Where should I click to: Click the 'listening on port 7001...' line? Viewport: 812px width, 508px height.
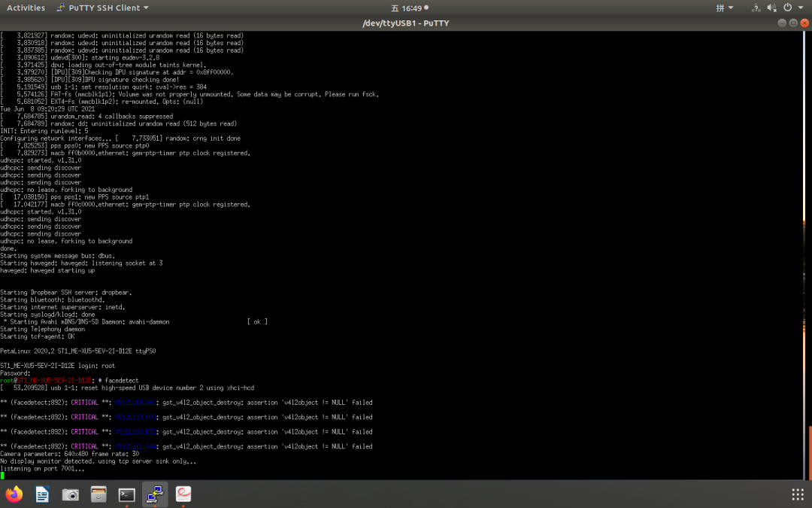coord(42,469)
